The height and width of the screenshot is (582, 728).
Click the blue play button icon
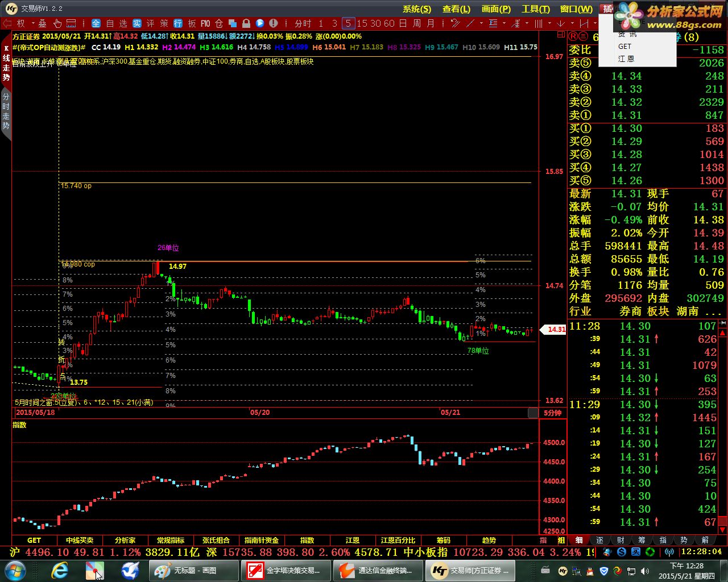(260, 23)
